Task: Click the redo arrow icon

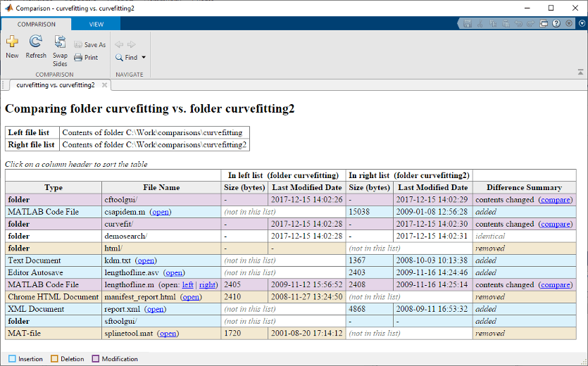Action: [x=531, y=24]
